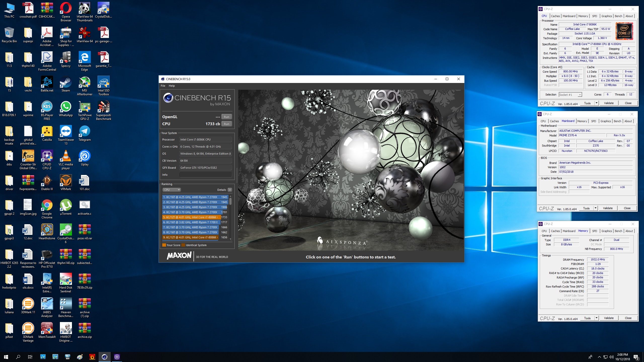The height and width of the screenshot is (362, 644).
Task: Open the Speccy desktop icon
Action: (66, 60)
